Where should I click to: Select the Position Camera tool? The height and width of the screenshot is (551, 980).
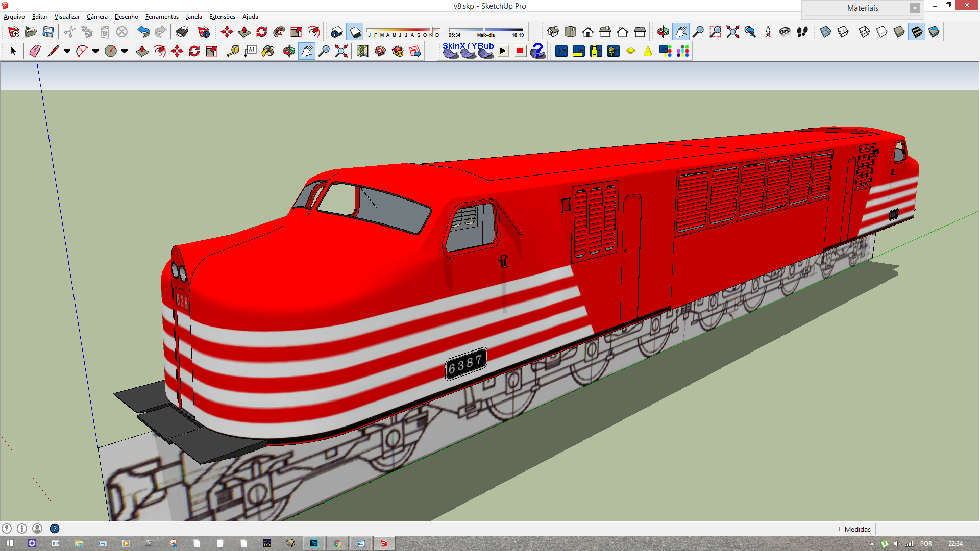click(x=768, y=32)
